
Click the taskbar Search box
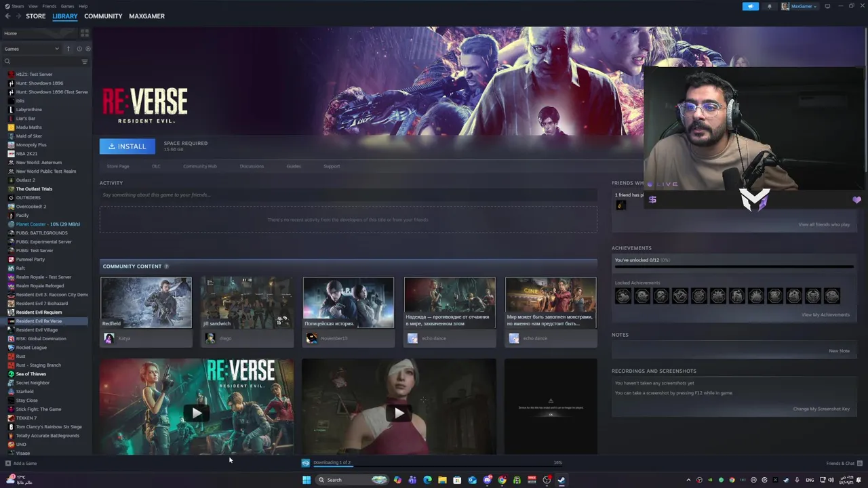tap(353, 480)
